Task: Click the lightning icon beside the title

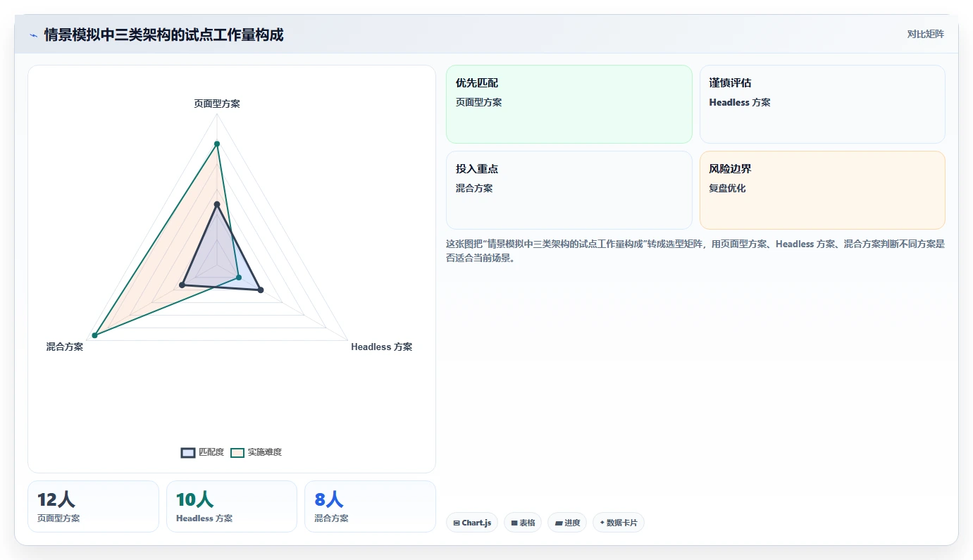Action: [33, 35]
